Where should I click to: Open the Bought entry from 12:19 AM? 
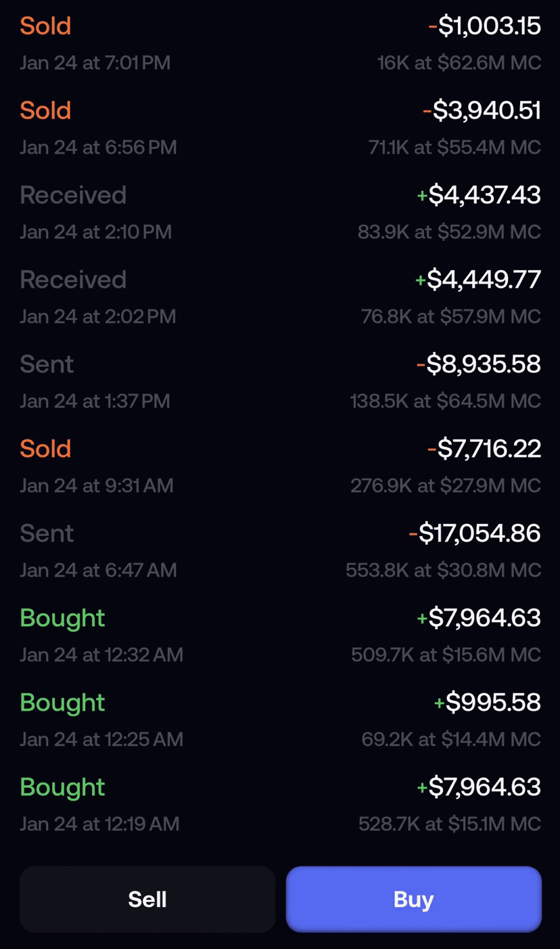tap(62, 788)
